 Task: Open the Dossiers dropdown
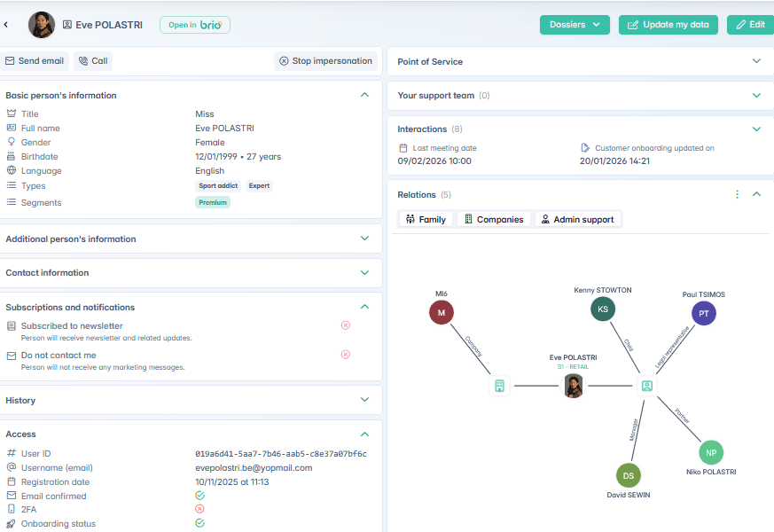575,25
